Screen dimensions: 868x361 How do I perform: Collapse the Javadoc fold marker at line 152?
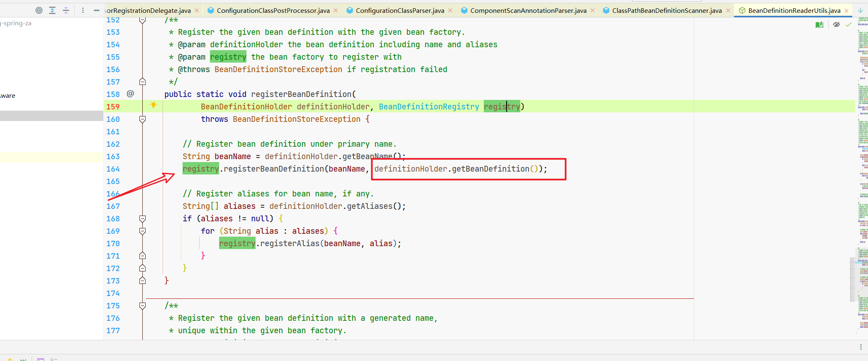(142, 20)
